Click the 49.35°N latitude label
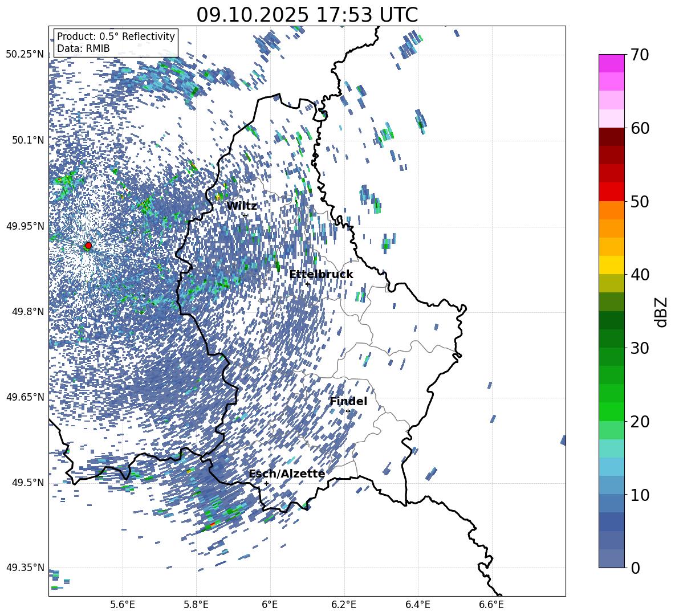Image resolution: width=675 pixels, height=616 pixels. coord(25,568)
